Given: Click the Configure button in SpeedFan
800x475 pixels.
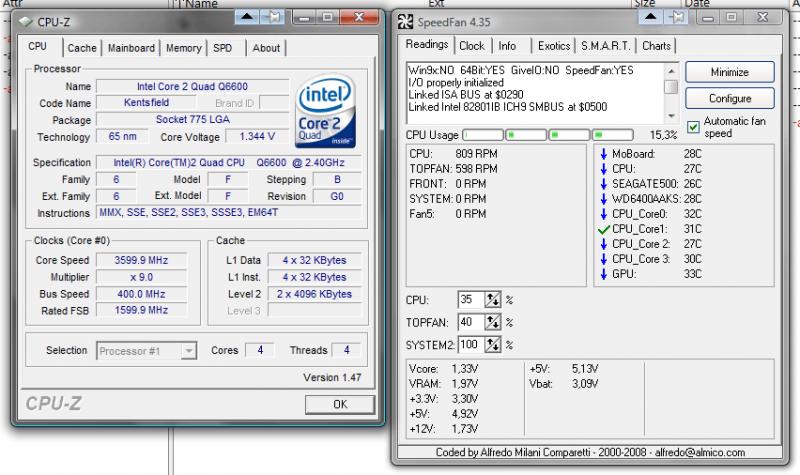Looking at the screenshot, I should click(730, 98).
